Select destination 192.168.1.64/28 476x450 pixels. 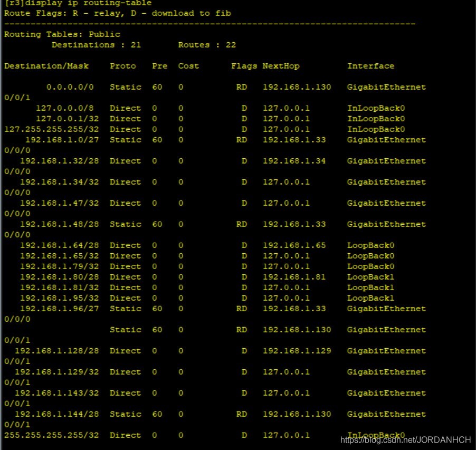click(x=60, y=245)
